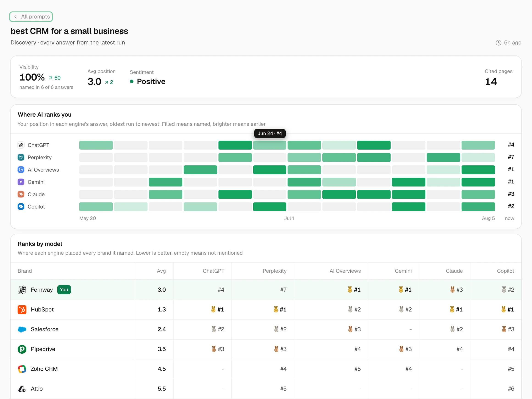Click the Claude column header
The width and height of the screenshot is (532, 399).
(x=454, y=271)
